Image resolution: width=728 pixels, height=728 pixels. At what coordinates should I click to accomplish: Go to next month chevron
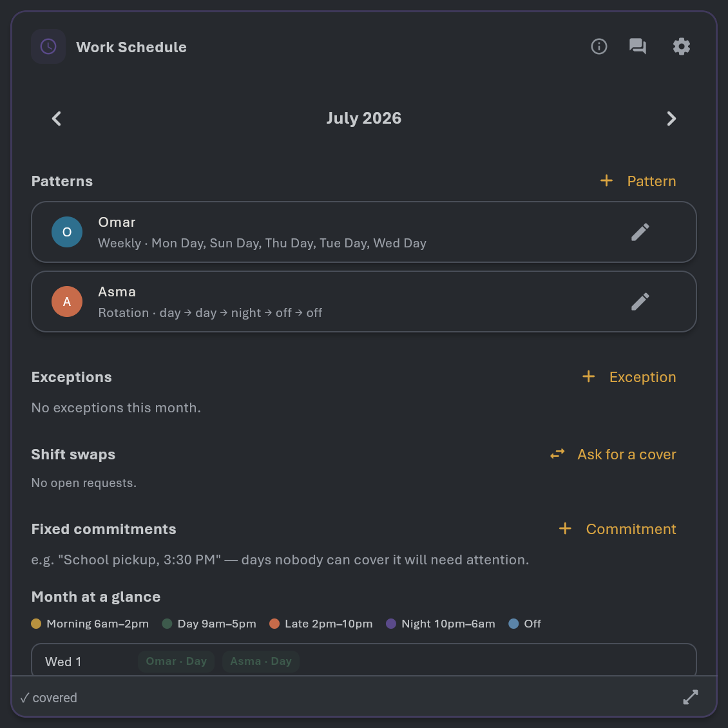[x=671, y=119]
